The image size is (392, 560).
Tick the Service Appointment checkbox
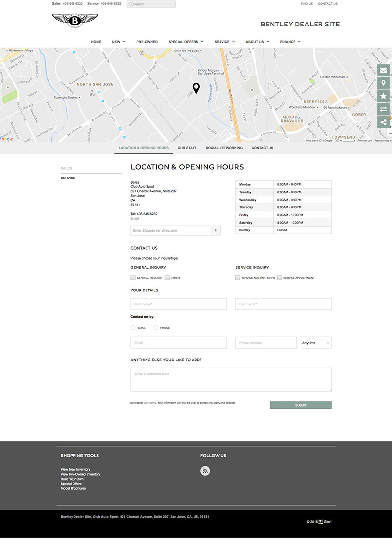pyautogui.click(x=280, y=278)
